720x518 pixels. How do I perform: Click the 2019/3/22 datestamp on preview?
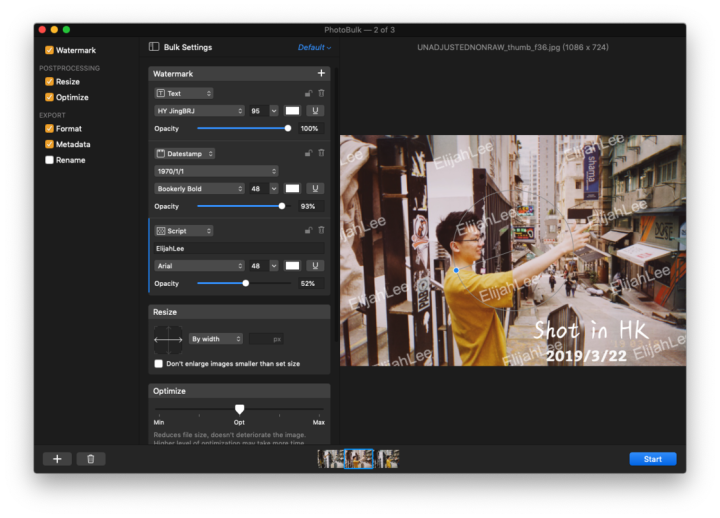tap(586, 356)
